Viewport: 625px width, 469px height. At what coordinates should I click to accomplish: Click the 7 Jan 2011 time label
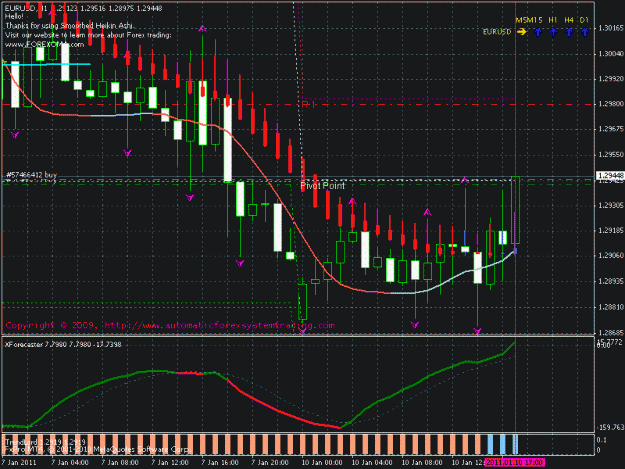(19, 463)
